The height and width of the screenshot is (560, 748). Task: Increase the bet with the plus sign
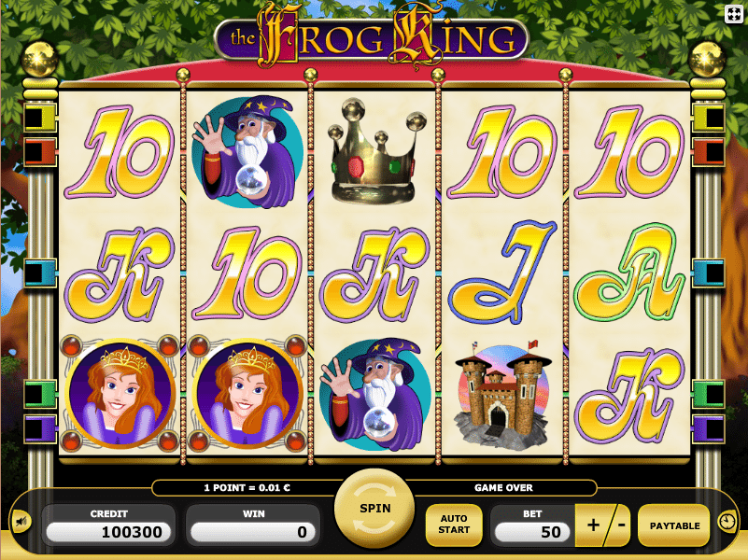(x=592, y=525)
